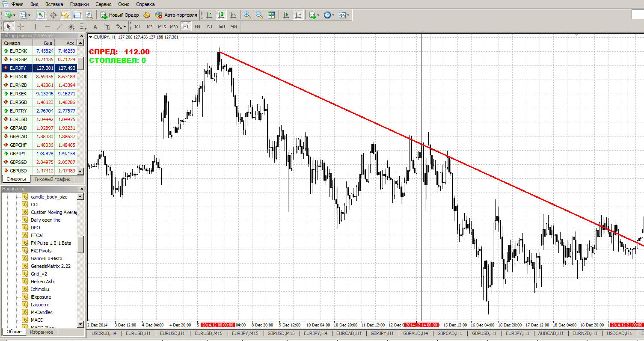644x341 pixels.
Task: Toggle Авто-торговля auto-trading
Action: coord(176,15)
